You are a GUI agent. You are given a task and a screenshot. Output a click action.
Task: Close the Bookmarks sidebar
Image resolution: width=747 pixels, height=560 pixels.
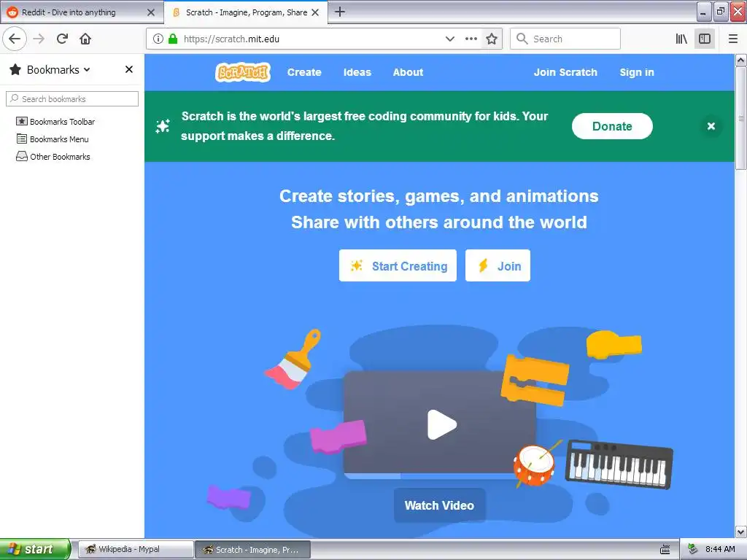[128, 69]
